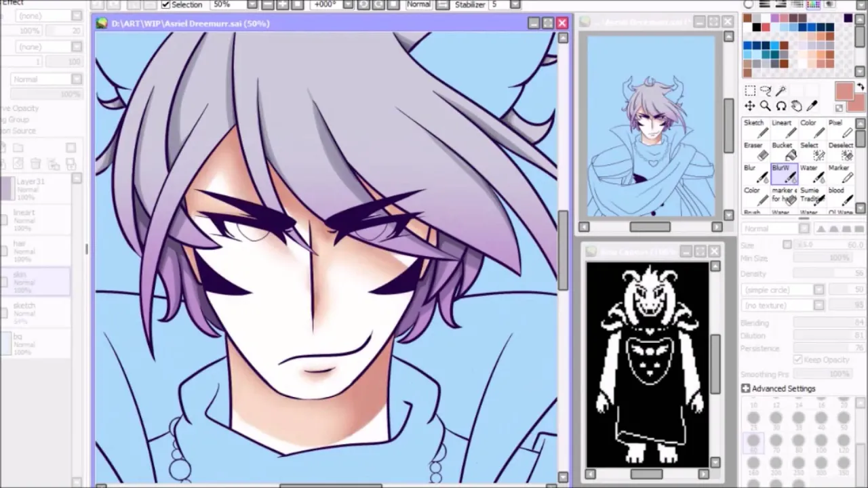Activate the lasso selection tool
This screenshot has height=488, width=868.
(766, 91)
